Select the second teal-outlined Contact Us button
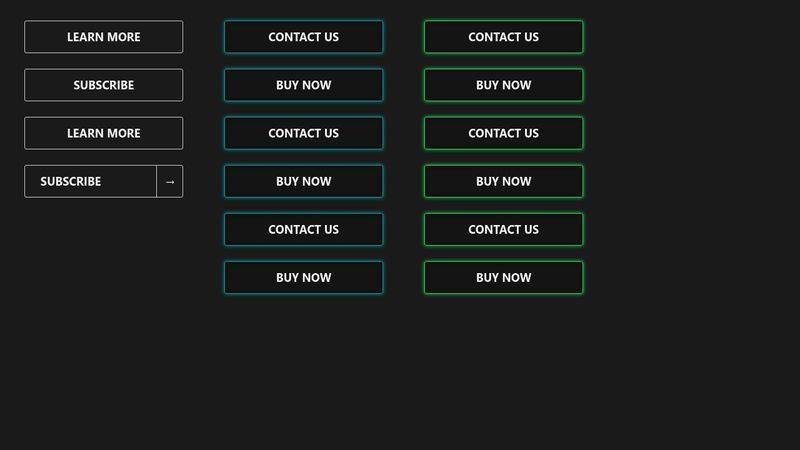The width and height of the screenshot is (800, 450). click(303, 133)
